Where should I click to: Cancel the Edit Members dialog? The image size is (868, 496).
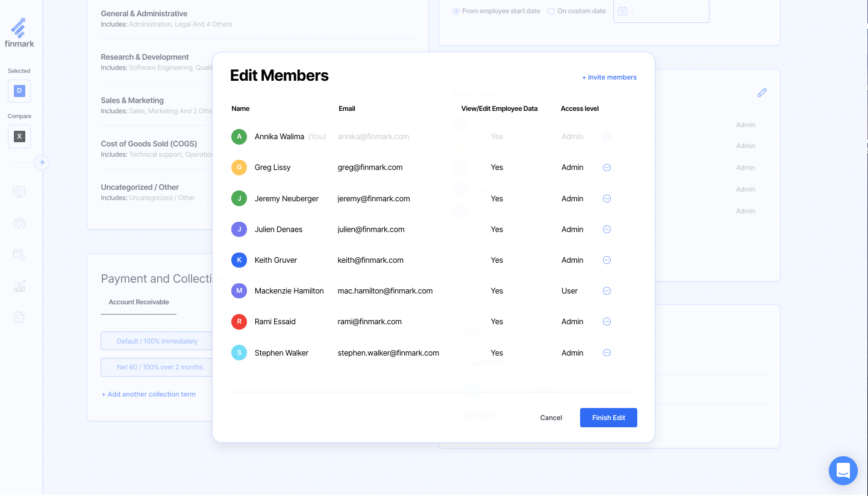[551, 418]
